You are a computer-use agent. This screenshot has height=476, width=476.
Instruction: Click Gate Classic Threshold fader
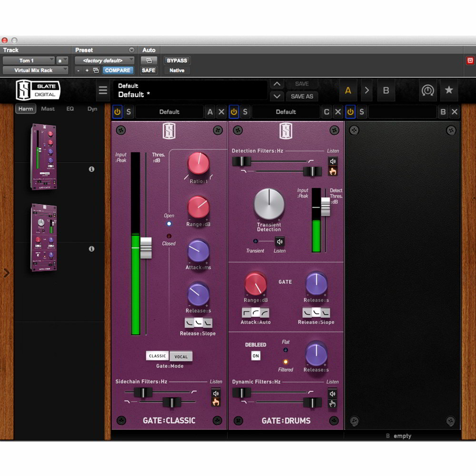[x=146, y=248]
